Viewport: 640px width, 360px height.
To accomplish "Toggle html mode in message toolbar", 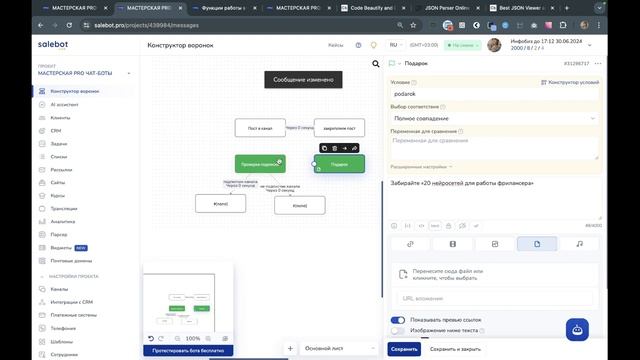I will [x=435, y=226].
